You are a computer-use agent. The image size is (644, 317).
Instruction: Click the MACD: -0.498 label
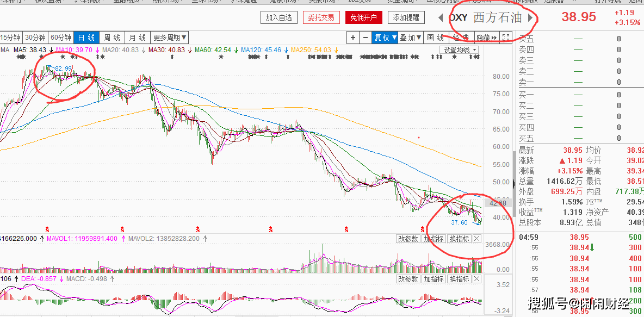(86, 279)
